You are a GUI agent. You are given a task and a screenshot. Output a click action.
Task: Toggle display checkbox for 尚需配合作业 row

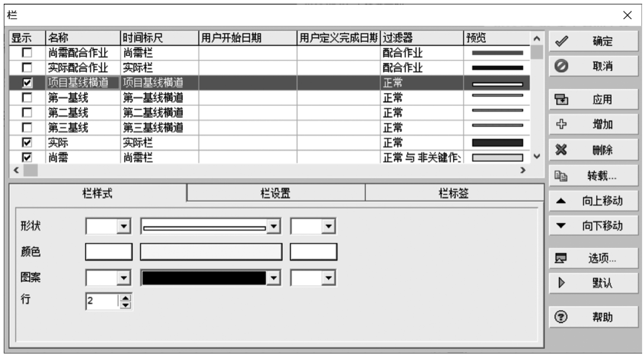28,53
